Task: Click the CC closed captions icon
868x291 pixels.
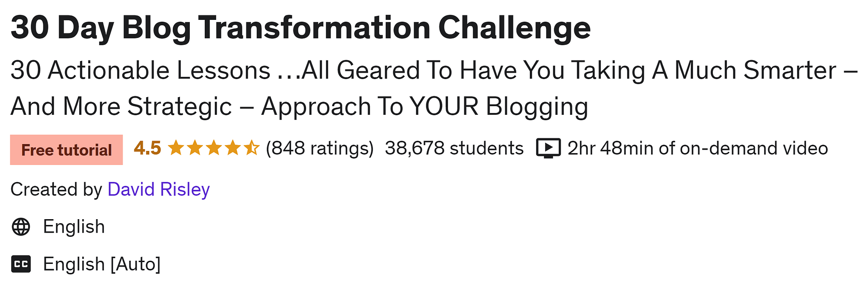Action: 21,264
